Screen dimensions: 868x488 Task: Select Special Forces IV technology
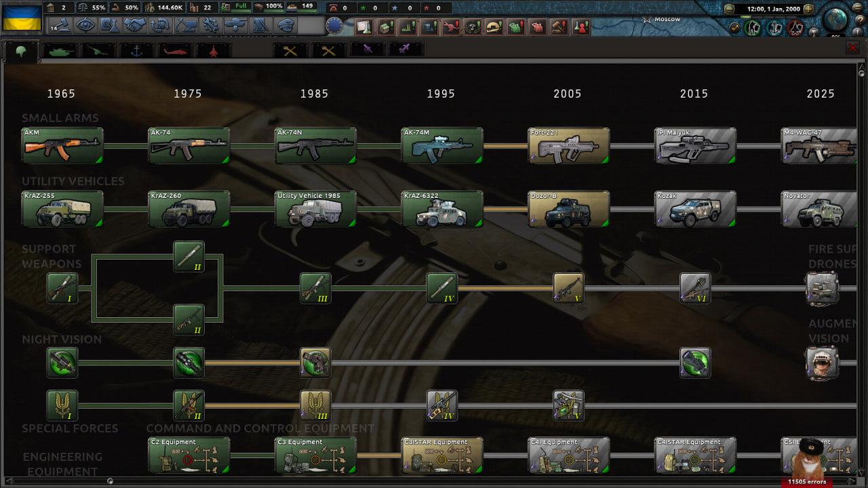pyautogui.click(x=442, y=405)
